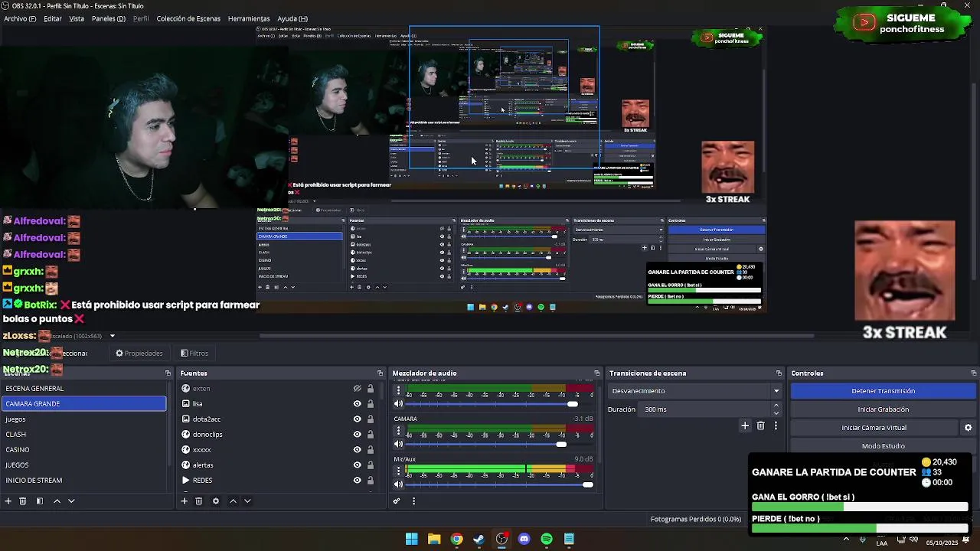The width and height of the screenshot is (980, 551).
Task: Hide the xxxxx source
Action: coord(357,449)
